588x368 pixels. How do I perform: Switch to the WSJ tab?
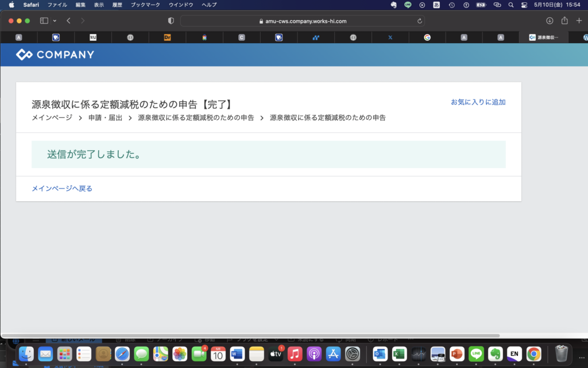93,37
